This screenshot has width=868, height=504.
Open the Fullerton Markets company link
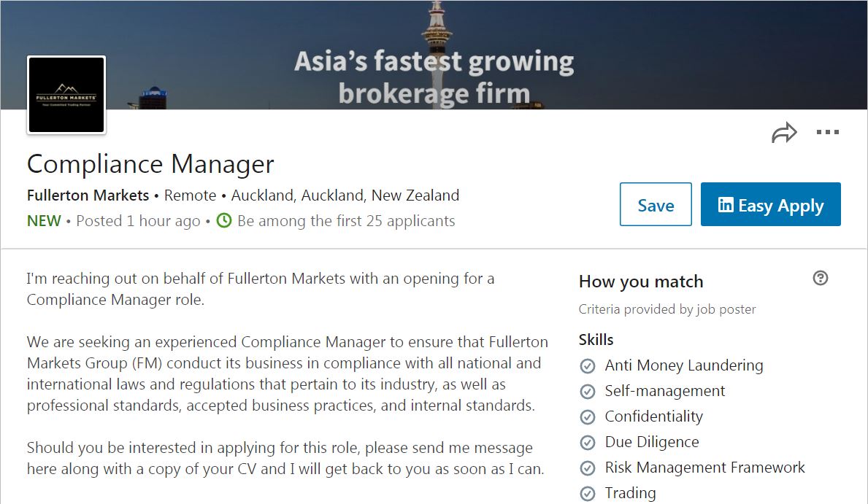[88, 195]
